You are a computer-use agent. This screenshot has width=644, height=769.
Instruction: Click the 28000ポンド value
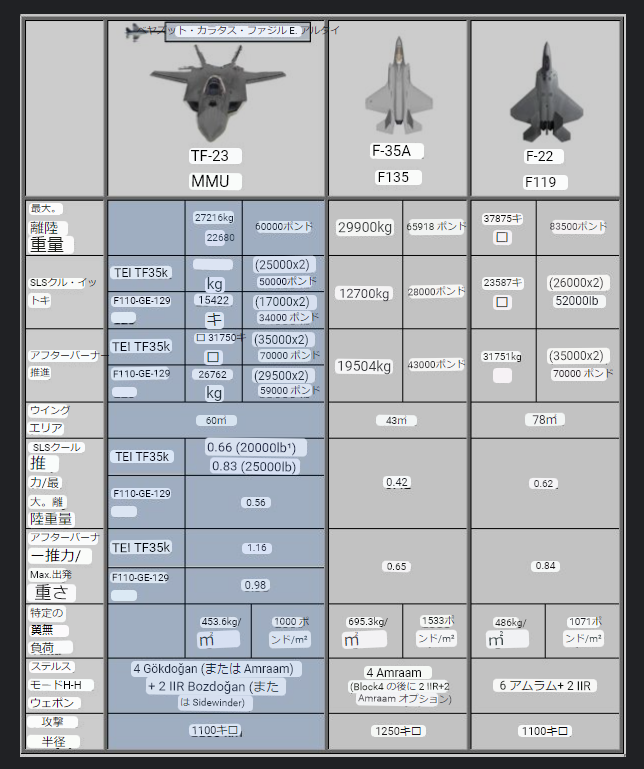pos(436,292)
